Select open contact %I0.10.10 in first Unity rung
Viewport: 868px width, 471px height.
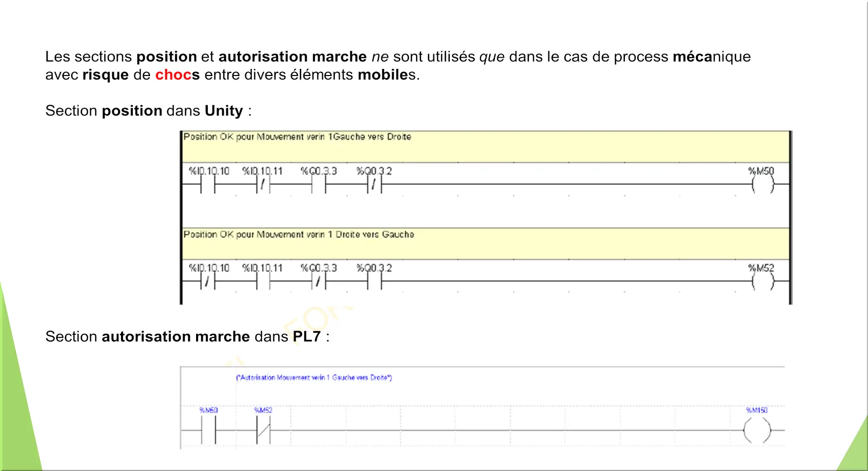[x=208, y=185]
